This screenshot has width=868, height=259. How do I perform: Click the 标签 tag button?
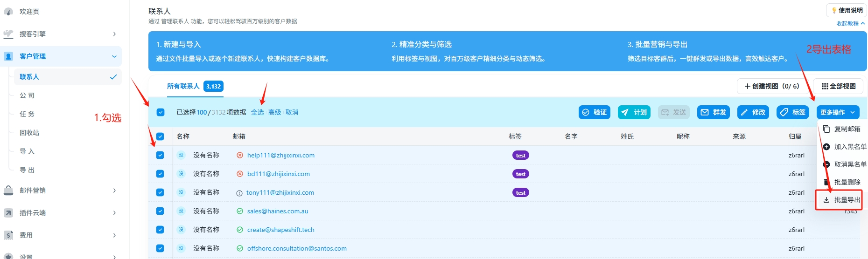click(784, 112)
